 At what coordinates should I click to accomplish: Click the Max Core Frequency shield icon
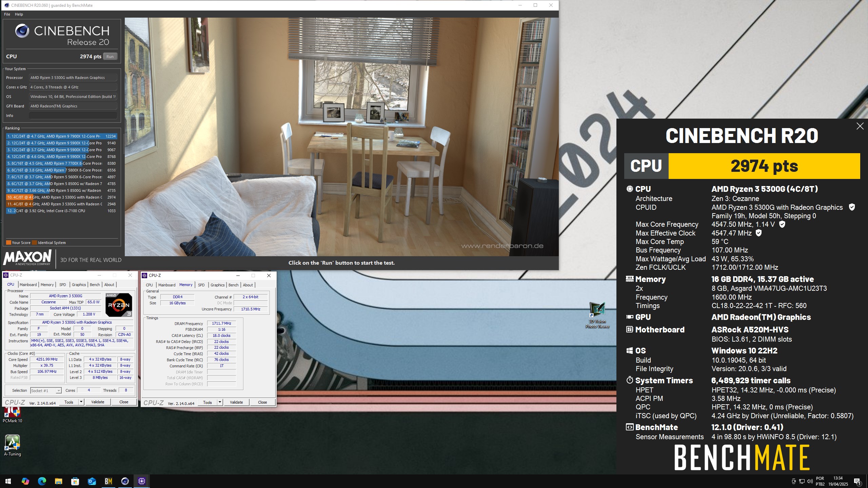782,224
